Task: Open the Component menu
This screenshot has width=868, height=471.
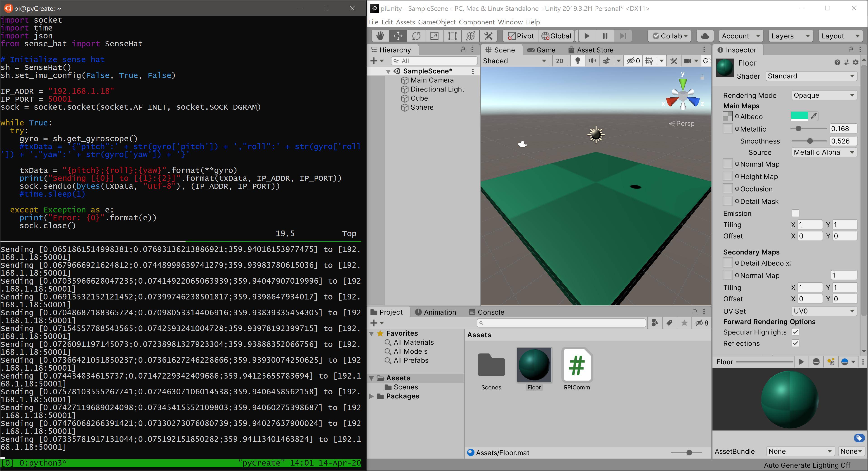Action: coord(477,22)
